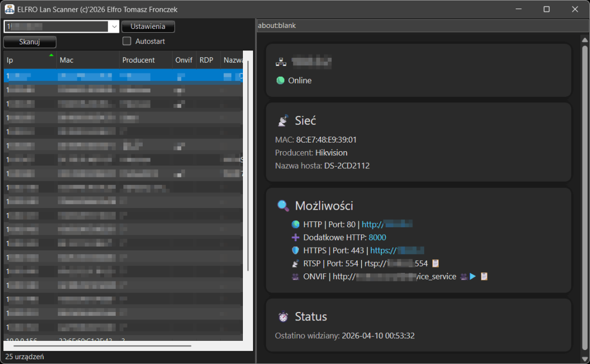The width and height of the screenshot is (590, 364).
Task: Open the additional HTTP port 8000 link
Action: 377,237
